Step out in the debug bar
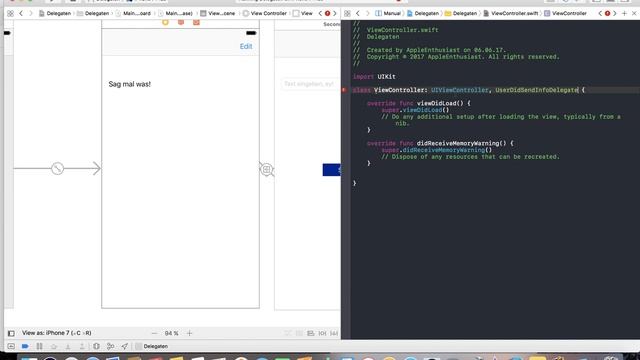 [x=82, y=346]
